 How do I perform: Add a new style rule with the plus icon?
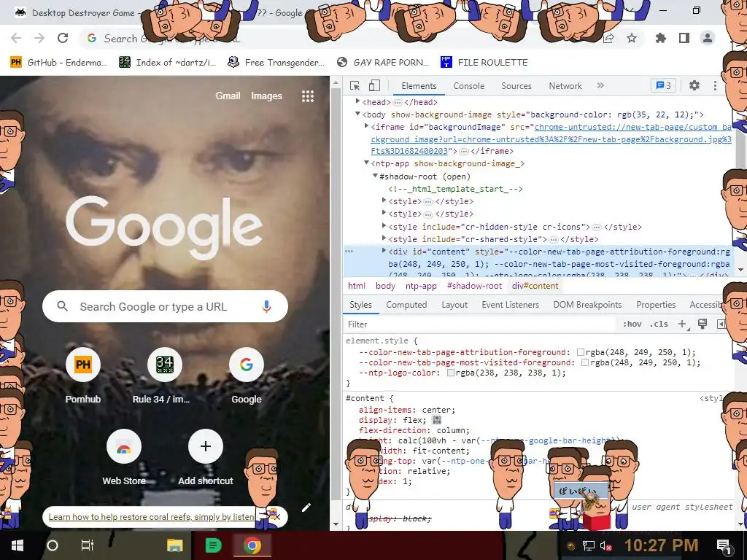point(683,324)
